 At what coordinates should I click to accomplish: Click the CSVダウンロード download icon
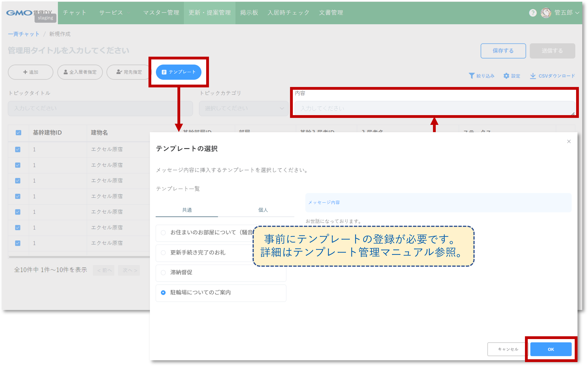point(533,76)
